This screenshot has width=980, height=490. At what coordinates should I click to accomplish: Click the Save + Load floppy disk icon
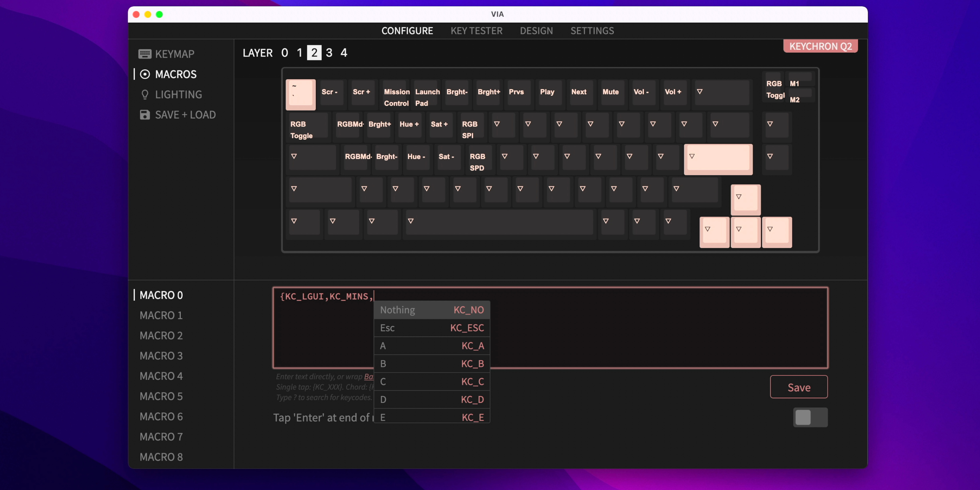coord(144,115)
